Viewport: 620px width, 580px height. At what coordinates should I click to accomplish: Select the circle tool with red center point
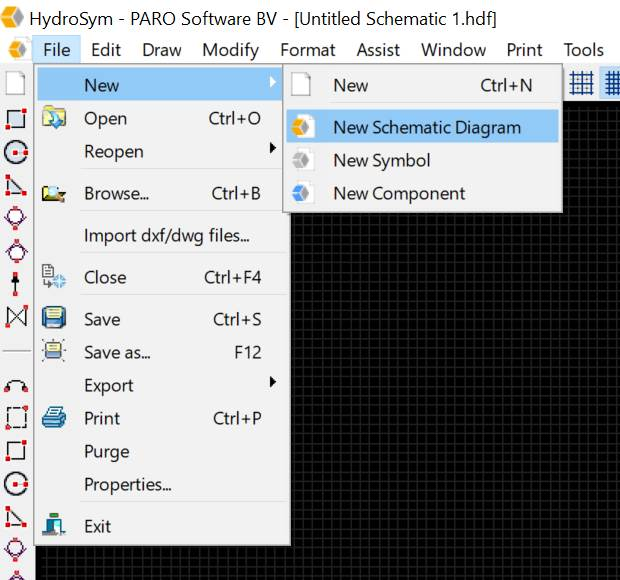coord(16,152)
